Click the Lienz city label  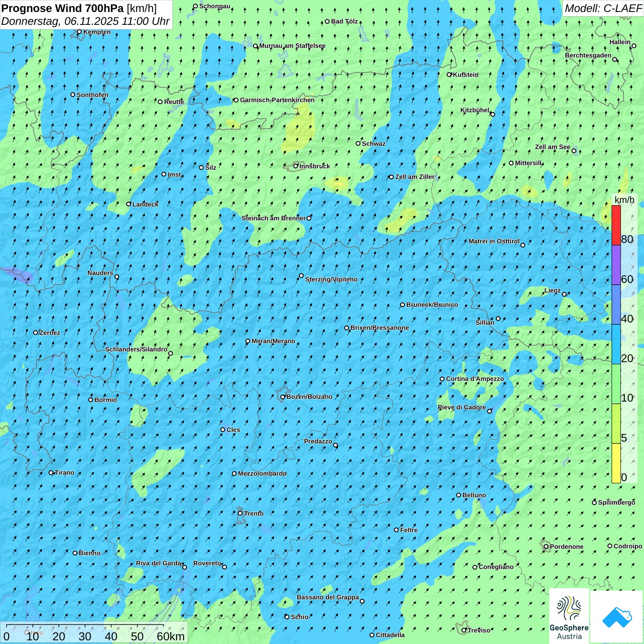click(552, 290)
